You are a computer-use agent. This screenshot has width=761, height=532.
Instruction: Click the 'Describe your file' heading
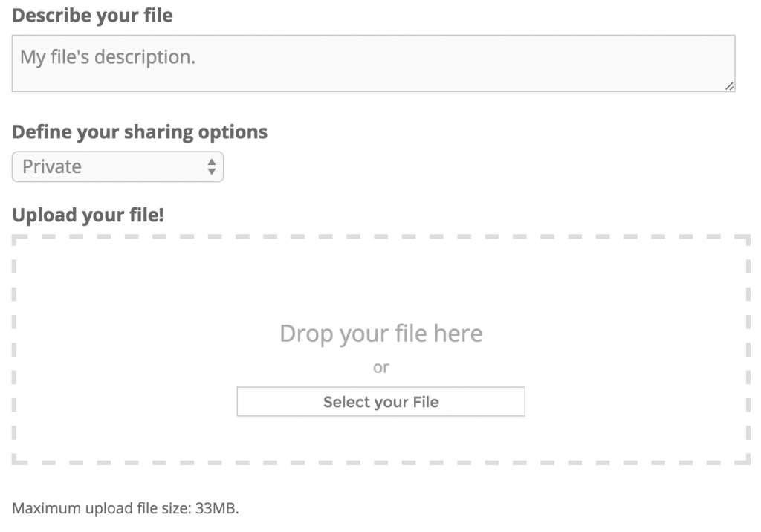(92, 16)
